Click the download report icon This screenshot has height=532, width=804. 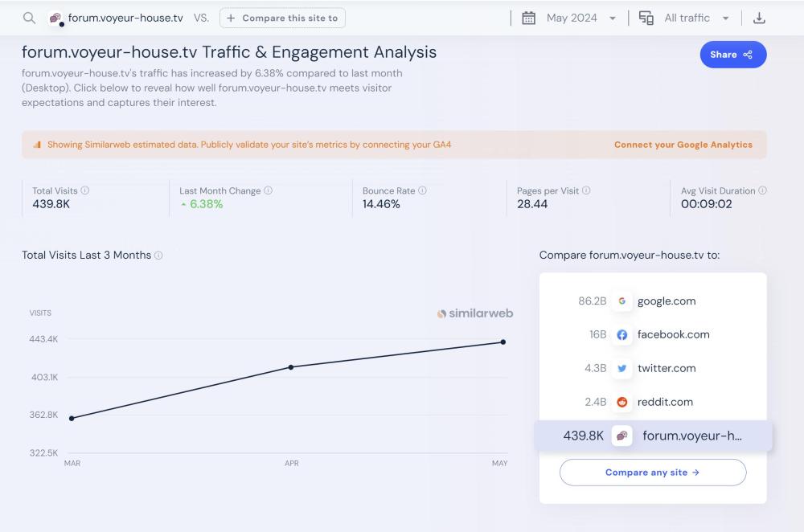click(x=759, y=18)
